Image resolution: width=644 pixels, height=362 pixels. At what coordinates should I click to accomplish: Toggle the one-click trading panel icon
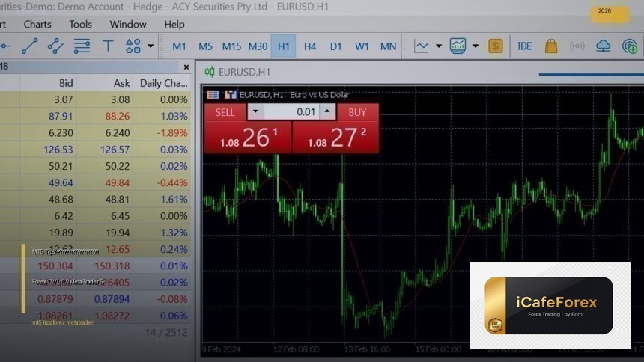[x=213, y=95]
